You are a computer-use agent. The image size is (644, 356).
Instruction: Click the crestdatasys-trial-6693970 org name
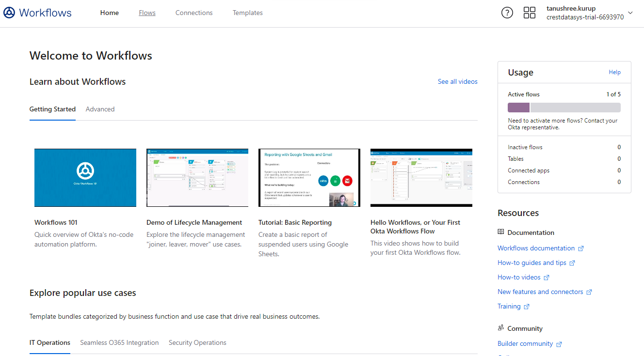coord(585,17)
